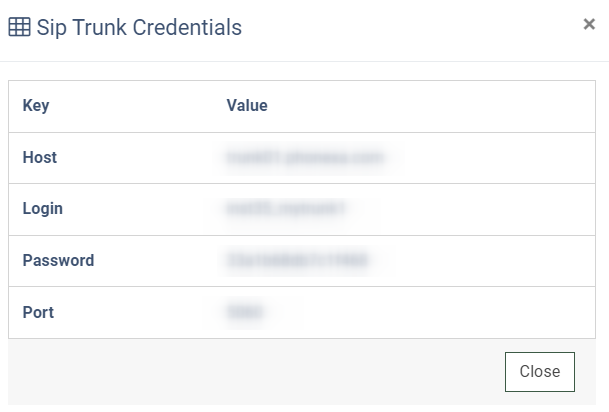
Task: Dismiss the dialog with the X icon
Action: (x=589, y=24)
